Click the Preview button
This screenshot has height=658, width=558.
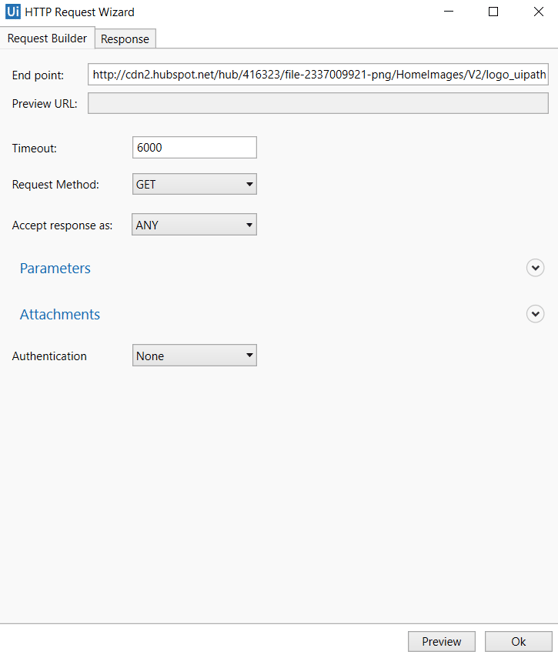441,642
